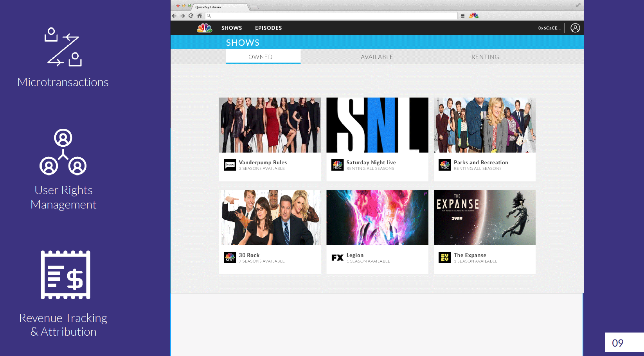The width and height of the screenshot is (644, 356).
Task: Click the NBC peacock extension icon
Action: pyautogui.click(x=474, y=16)
